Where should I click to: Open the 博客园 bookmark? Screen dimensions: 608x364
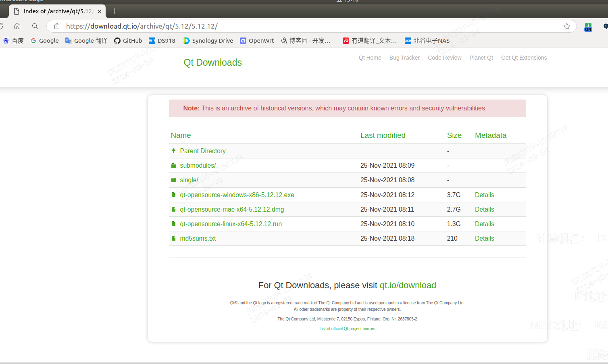tap(306, 41)
